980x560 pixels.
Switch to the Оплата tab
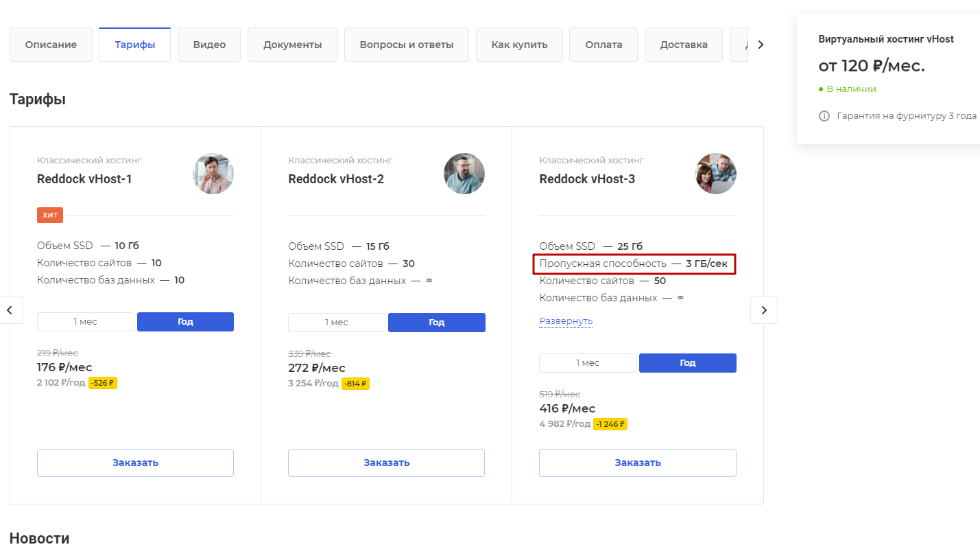pos(603,45)
